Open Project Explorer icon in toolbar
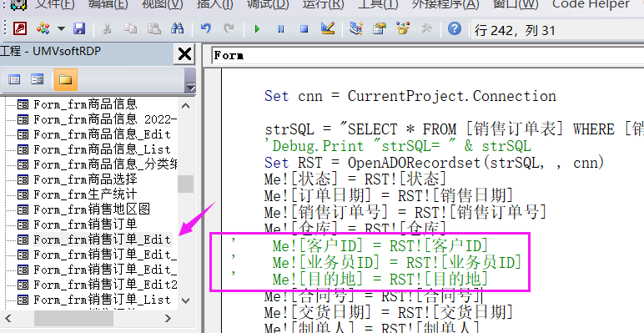Screen dimensions: 644x333 click(x=355, y=28)
